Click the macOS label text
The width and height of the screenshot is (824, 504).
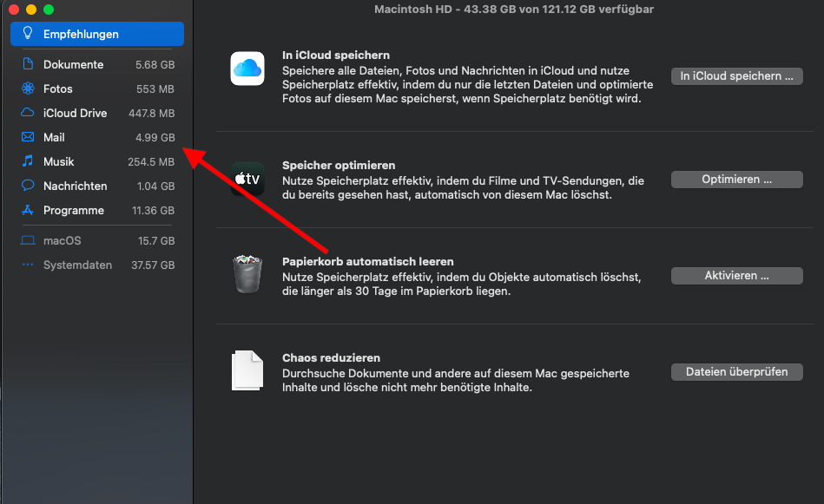point(62,241)
